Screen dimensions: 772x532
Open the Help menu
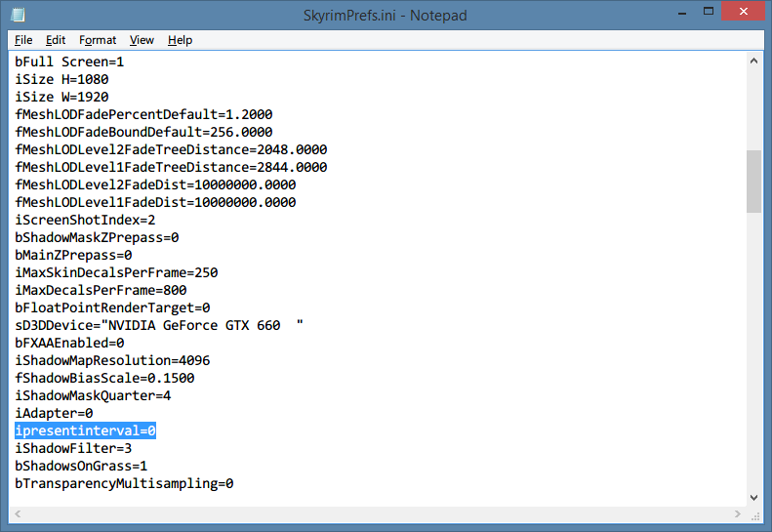pos(180,40)
